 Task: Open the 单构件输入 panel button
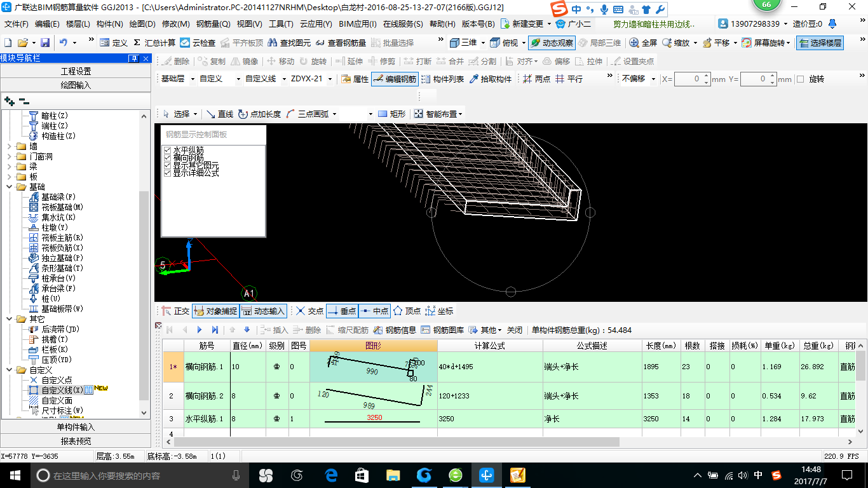(76, 427)
